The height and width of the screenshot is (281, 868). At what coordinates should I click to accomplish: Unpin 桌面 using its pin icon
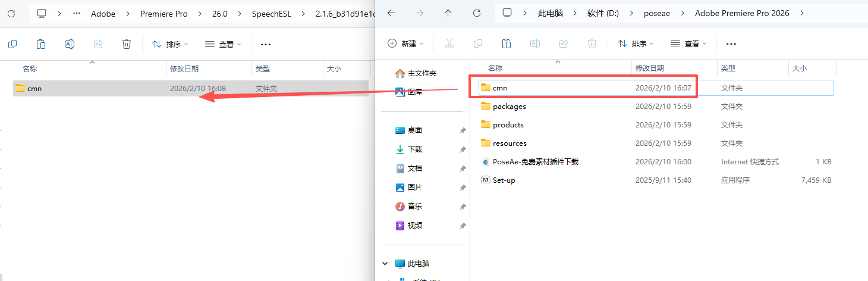463,130
